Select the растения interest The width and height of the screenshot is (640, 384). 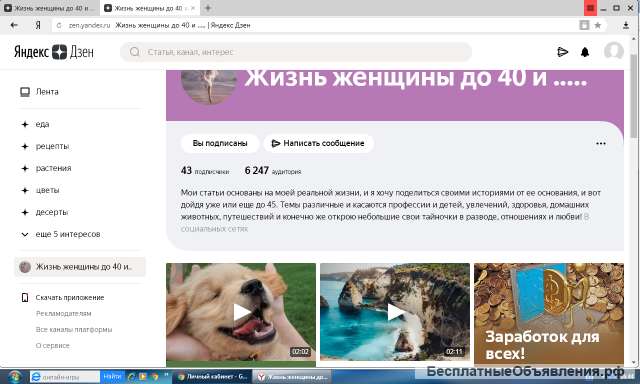(x=53, y=168)
